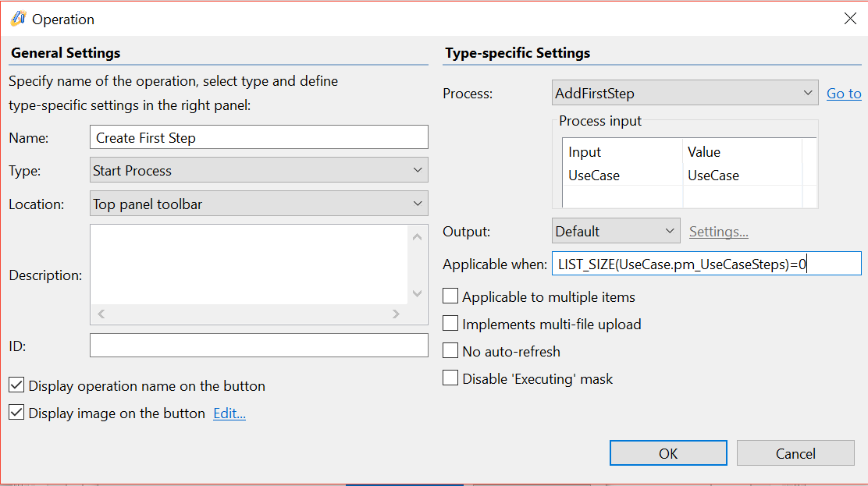
Task: Open the output Settings... link
Action: (x=719, y=232)
